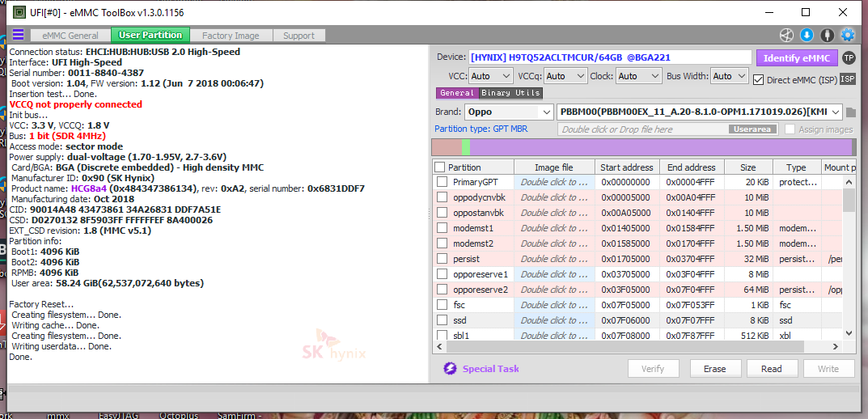Click the green segment of partition map bar

[x=466, y=147]
